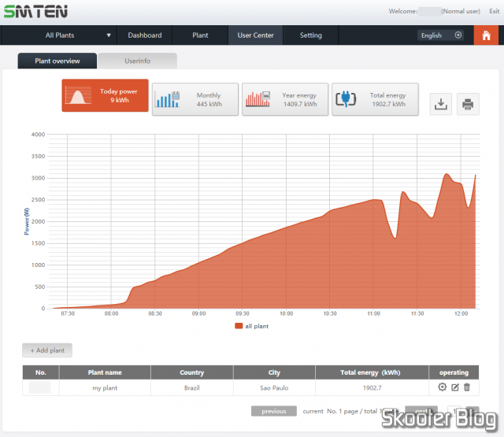Click the (Normal user) label
Image resolution: width=504 pixels, height=437 pixels.
pos(461,11)
